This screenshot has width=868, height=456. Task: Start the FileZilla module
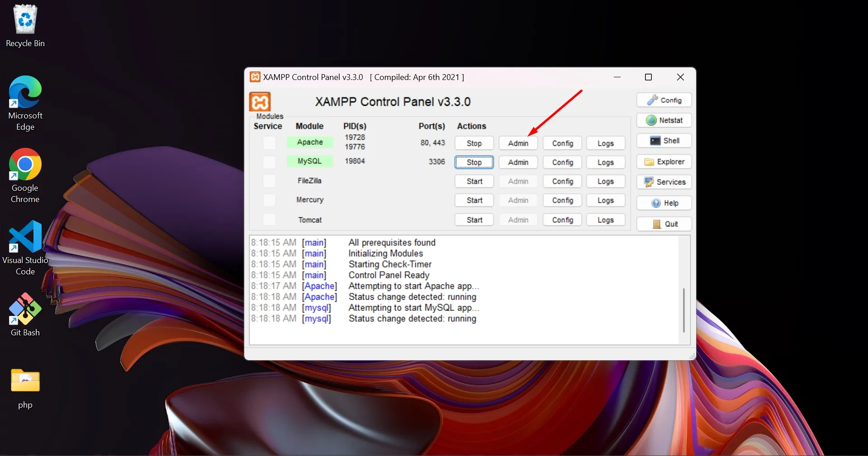point(474,181)
